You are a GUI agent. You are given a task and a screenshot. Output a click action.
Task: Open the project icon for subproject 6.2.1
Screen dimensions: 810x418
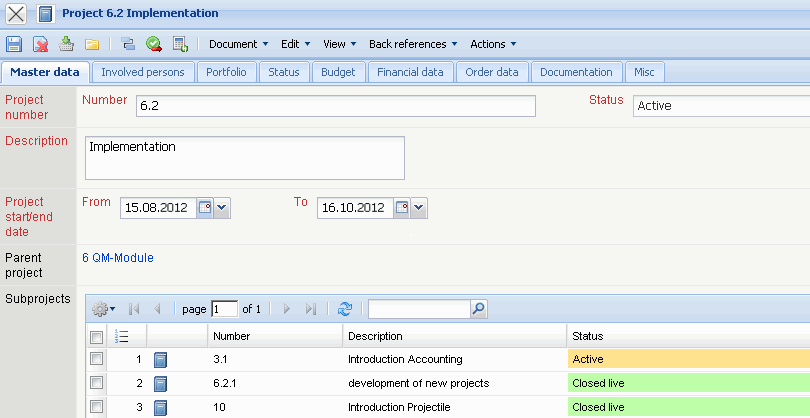tap(161, 383)
